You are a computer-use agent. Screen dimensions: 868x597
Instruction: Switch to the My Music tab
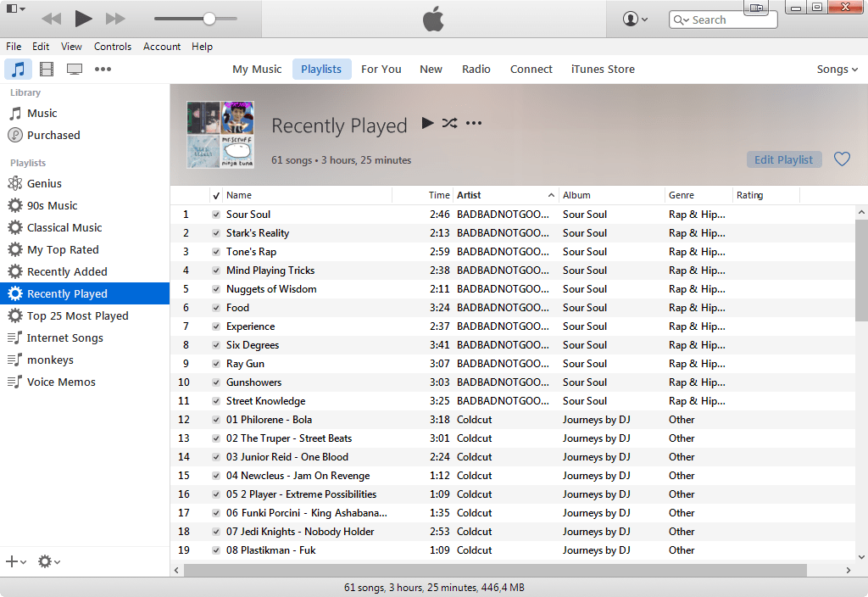point(257,70)
